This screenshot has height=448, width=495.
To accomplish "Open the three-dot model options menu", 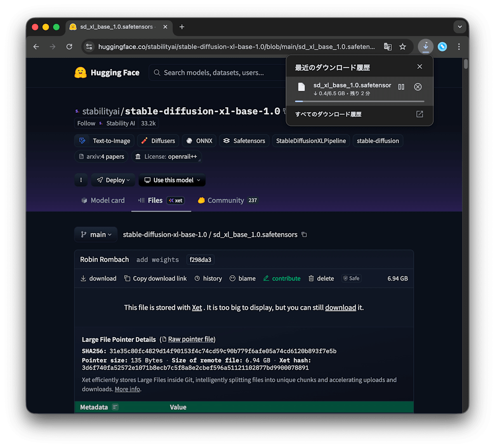I will [x=81, y=180].
